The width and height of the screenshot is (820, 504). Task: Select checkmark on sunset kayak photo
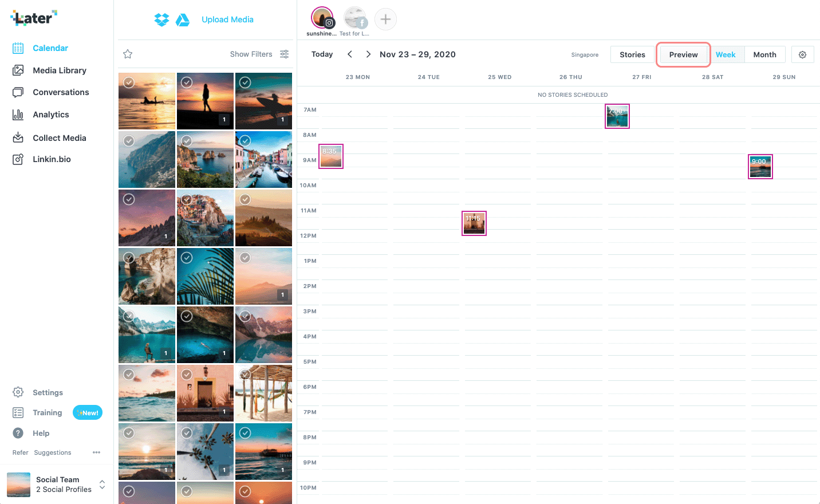tap(129, 82)
